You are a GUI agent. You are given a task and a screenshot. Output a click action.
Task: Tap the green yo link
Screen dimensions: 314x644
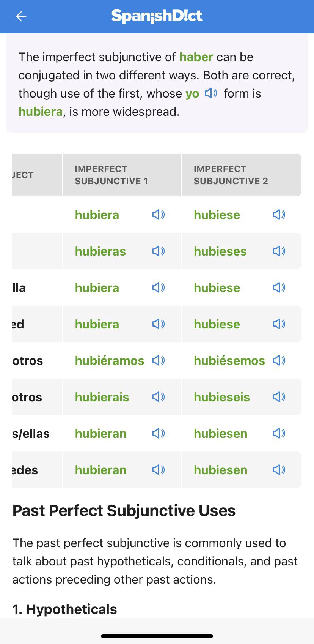tap(192, 94)
